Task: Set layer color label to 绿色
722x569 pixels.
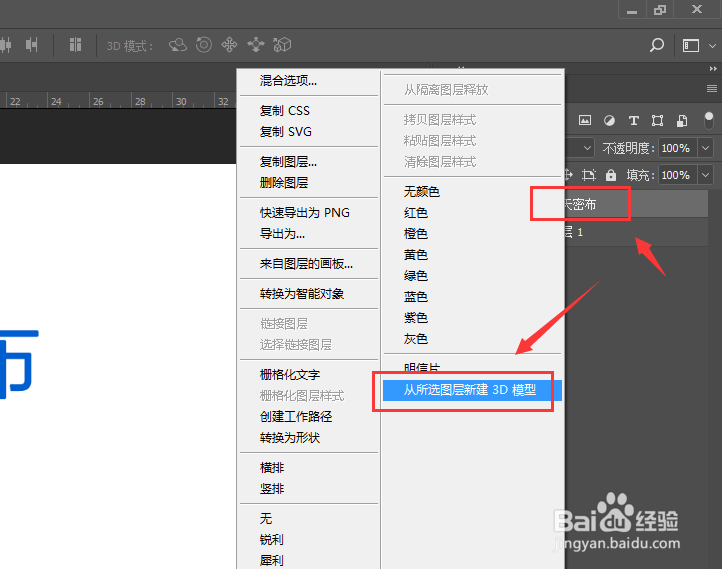Action: pyautogui.click(x=416, y=276)
